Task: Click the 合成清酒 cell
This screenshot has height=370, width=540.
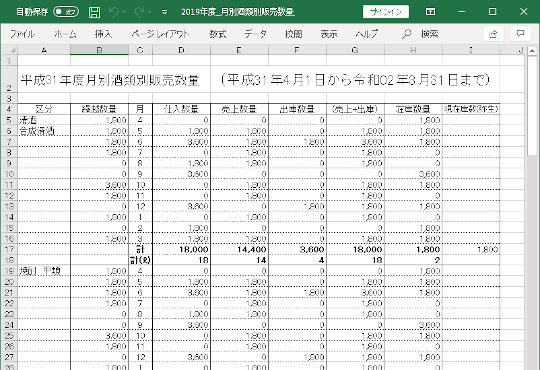Action: pos(44,131)
